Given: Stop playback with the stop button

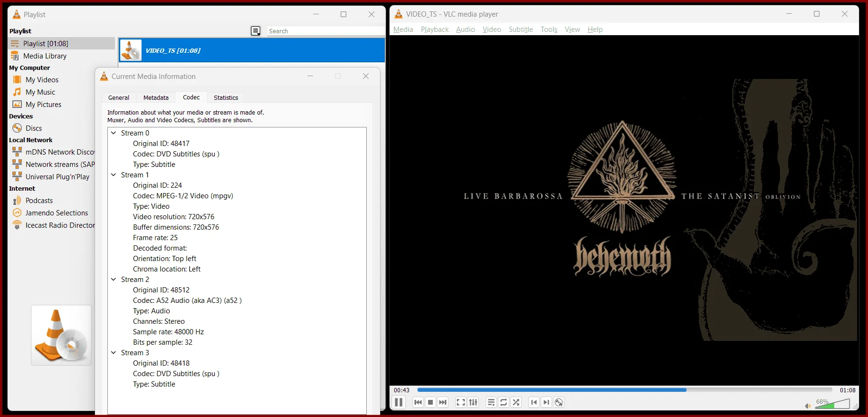Looking at the screenshot, I should point(430,402).
